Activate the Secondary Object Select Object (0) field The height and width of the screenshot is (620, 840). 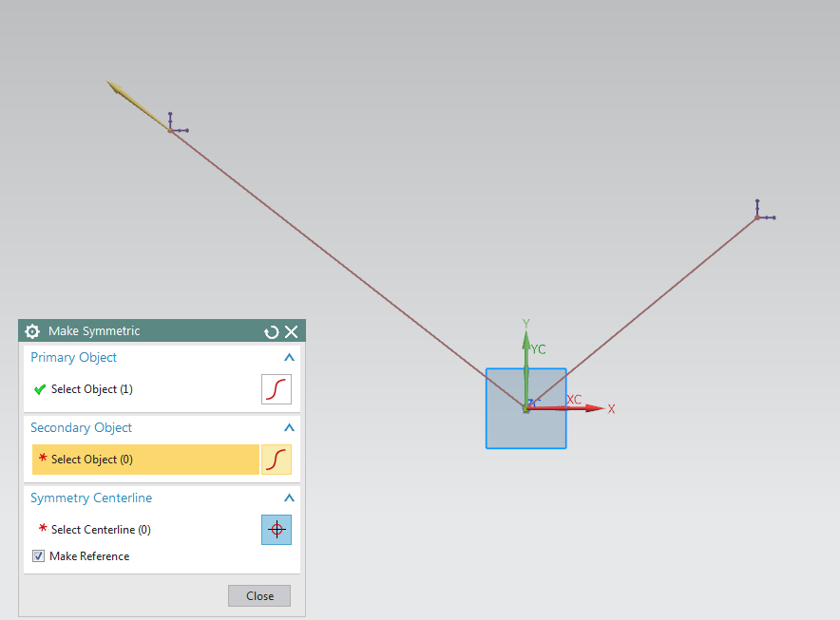(x=145, y=460)
